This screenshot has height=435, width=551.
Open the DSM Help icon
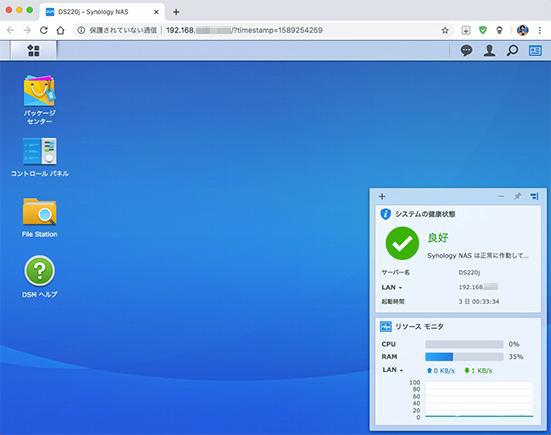point(39,277)
